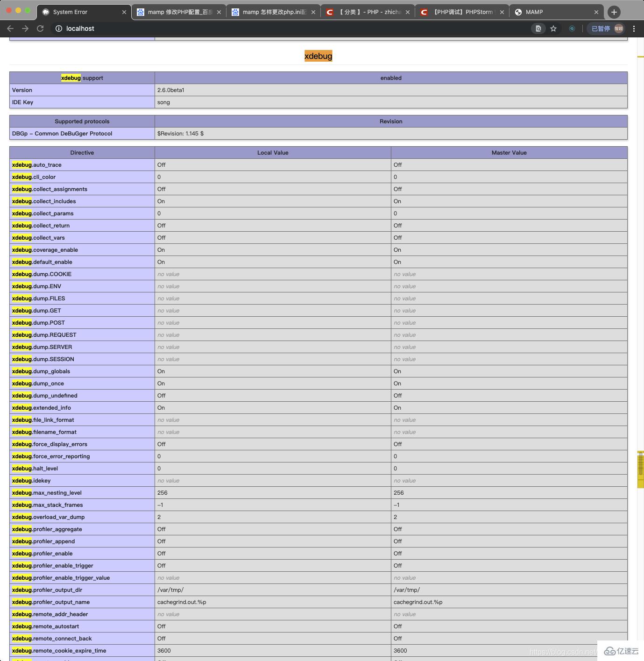Click DBGp – Common DeBuGger Protocol cell
Image resolution: width=644 pixels, height=661 pixels.
82,134
